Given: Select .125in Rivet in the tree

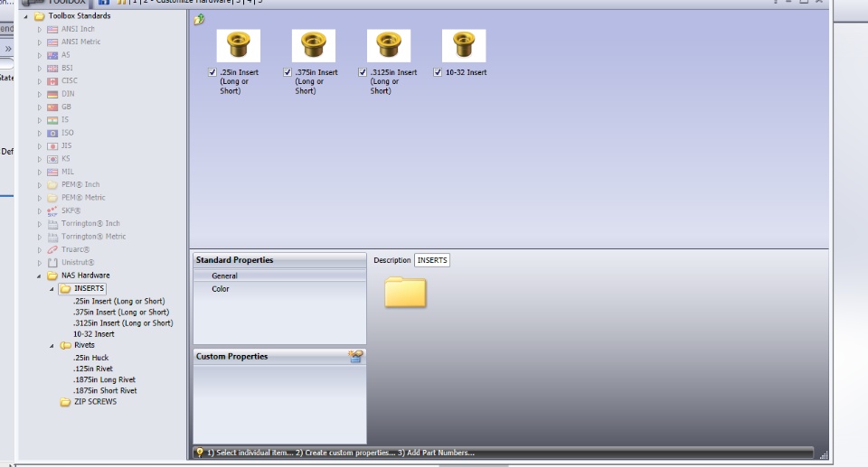Looking at the screenshot, I should [x=93, y=369].
